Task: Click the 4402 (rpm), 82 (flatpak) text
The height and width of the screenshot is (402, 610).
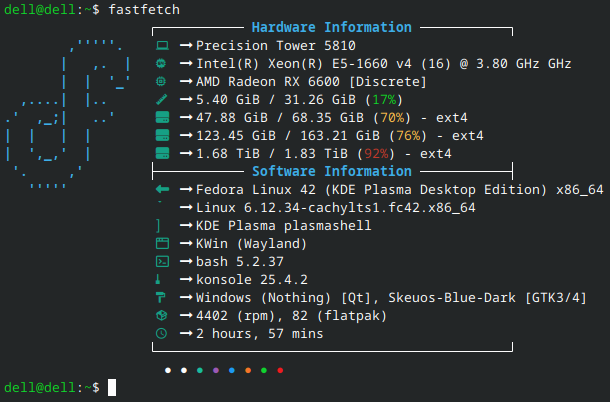Action: click(291, 316)
